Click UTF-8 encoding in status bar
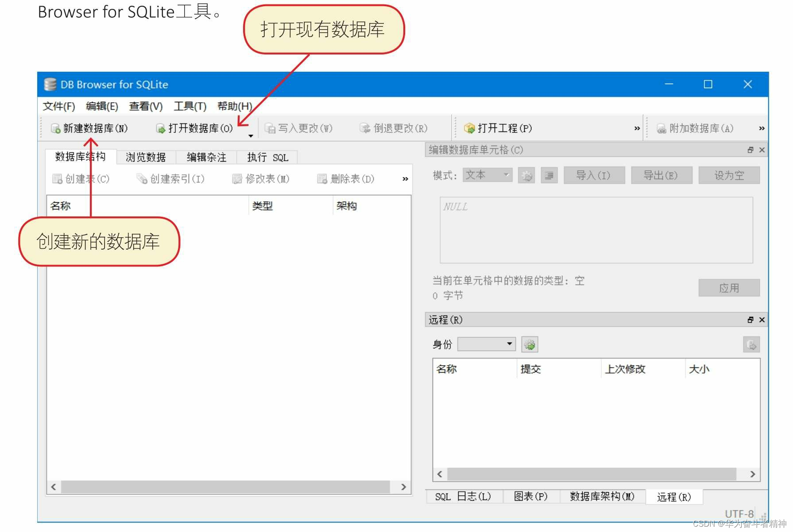 click(x=739, y=514)
